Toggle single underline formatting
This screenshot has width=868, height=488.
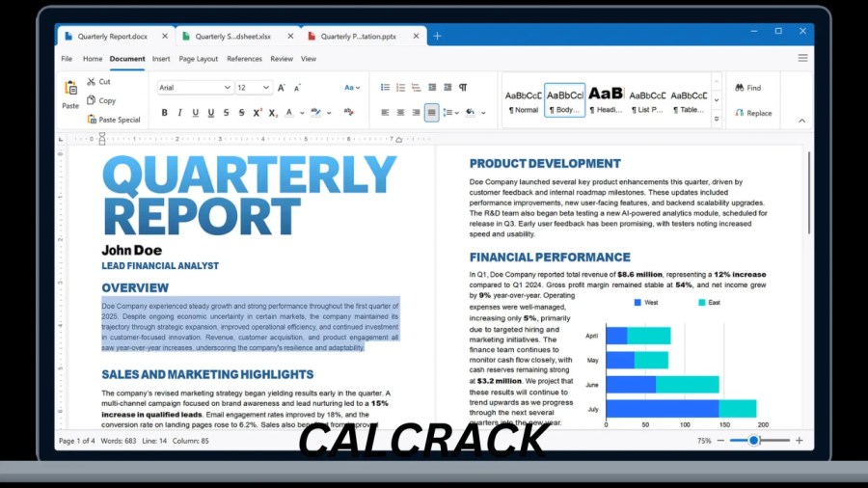coord(196,112)
